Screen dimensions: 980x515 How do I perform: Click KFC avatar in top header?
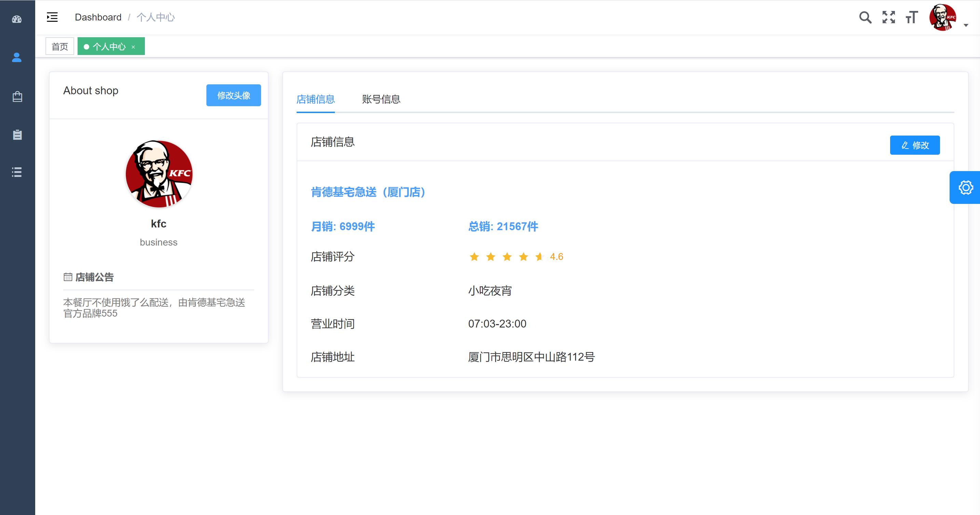943,17
